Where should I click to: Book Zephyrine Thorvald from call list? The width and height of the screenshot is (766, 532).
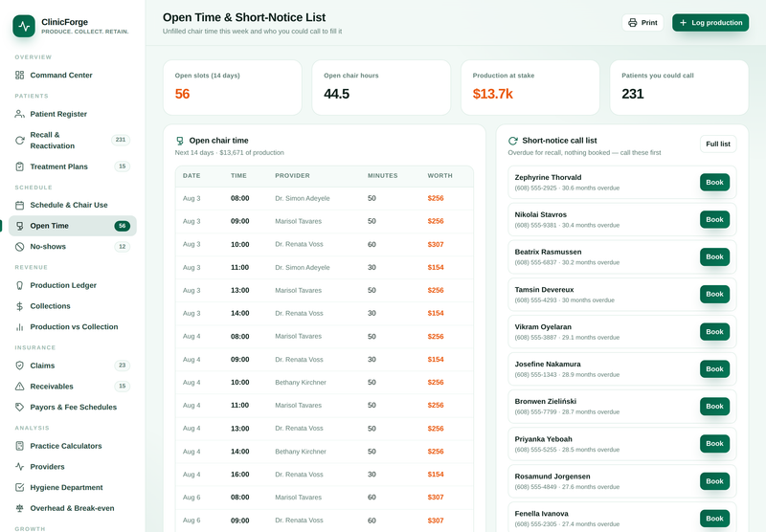(x=714, y=183)
